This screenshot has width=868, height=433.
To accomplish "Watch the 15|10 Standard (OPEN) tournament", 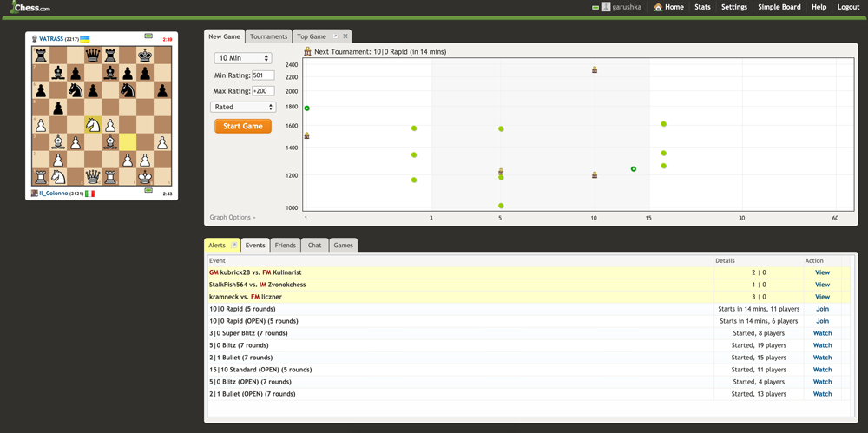I will point(822,370).
